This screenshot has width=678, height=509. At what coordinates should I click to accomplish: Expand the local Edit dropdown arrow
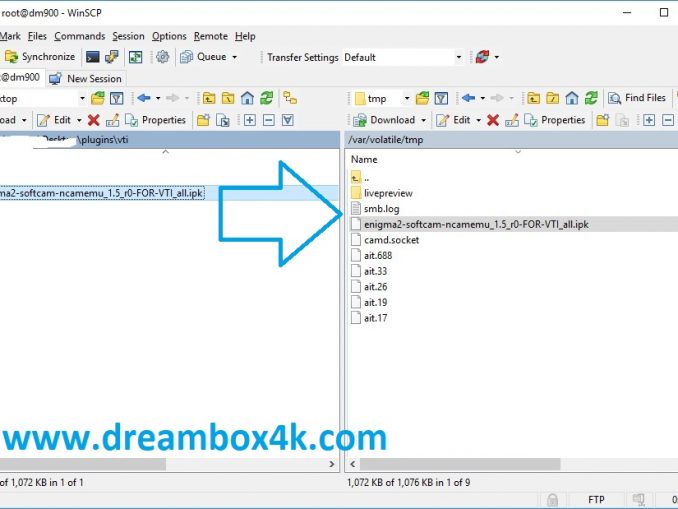click(x=79, y=120)
